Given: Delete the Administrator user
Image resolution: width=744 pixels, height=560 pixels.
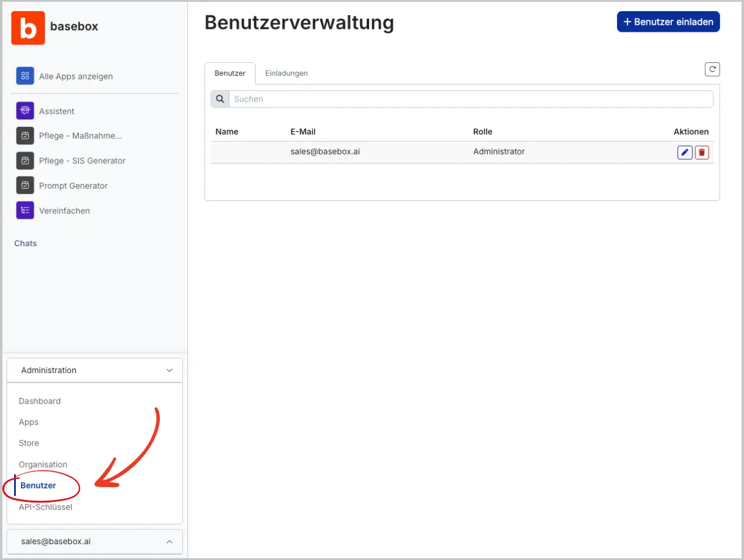Looking at the screenshot, I should 702,152.
